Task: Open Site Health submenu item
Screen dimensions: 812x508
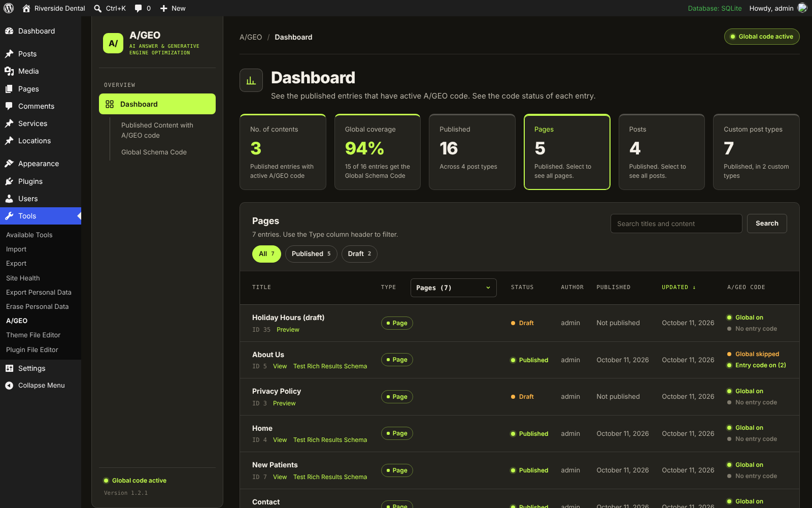Action: pyautogui.click(x=23, y=278)
